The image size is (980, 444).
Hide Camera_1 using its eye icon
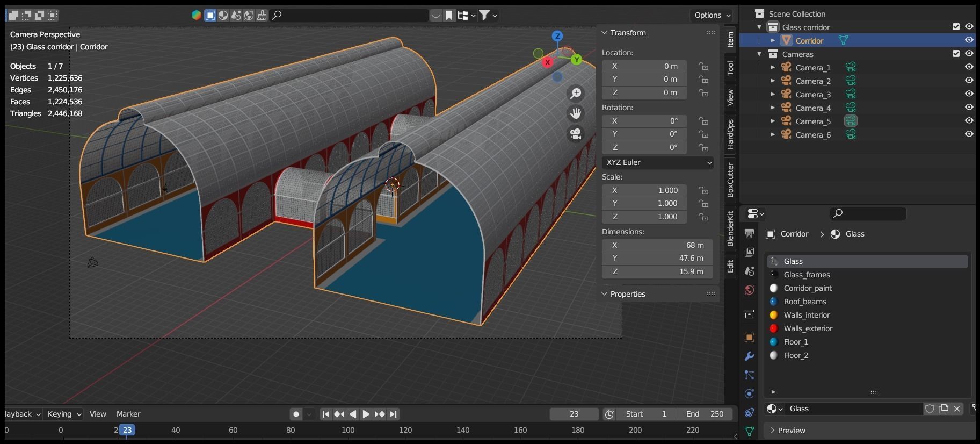pos(969,67)
